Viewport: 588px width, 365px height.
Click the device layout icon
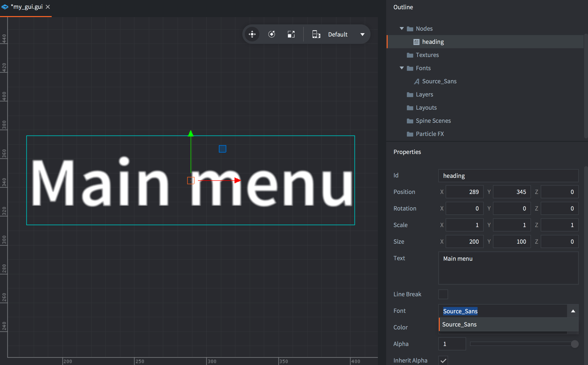316,34
